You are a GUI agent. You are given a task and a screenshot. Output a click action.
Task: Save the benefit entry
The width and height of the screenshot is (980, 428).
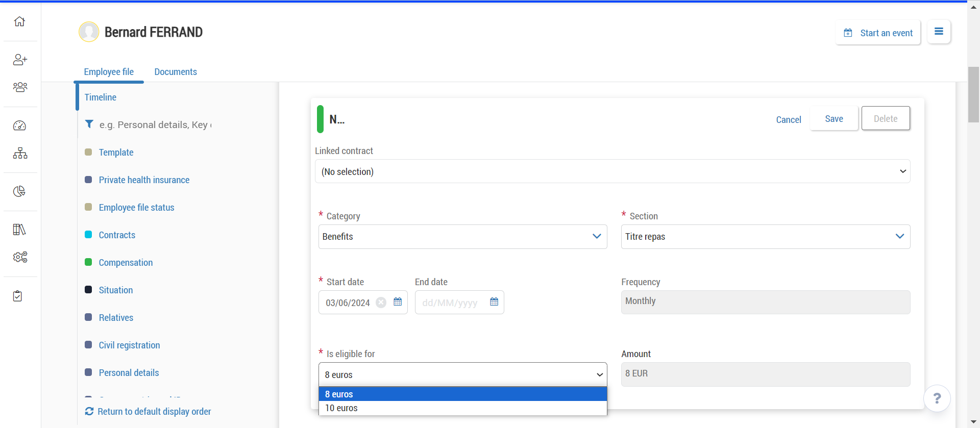(834, 119)
